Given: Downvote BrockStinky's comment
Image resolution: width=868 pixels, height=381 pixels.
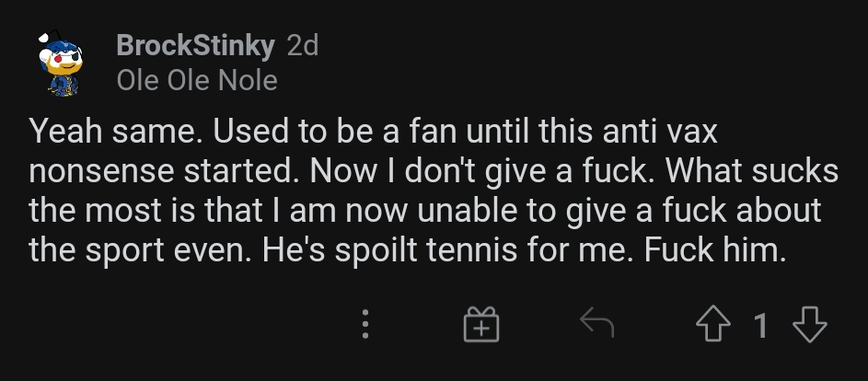Looking at the screenshot, I should (x=810, y=325).
